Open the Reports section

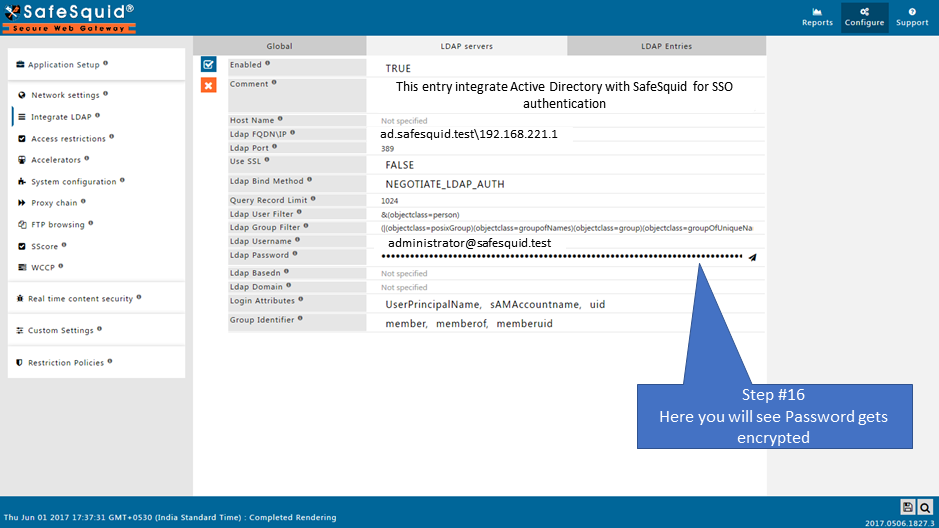point(817,17)
